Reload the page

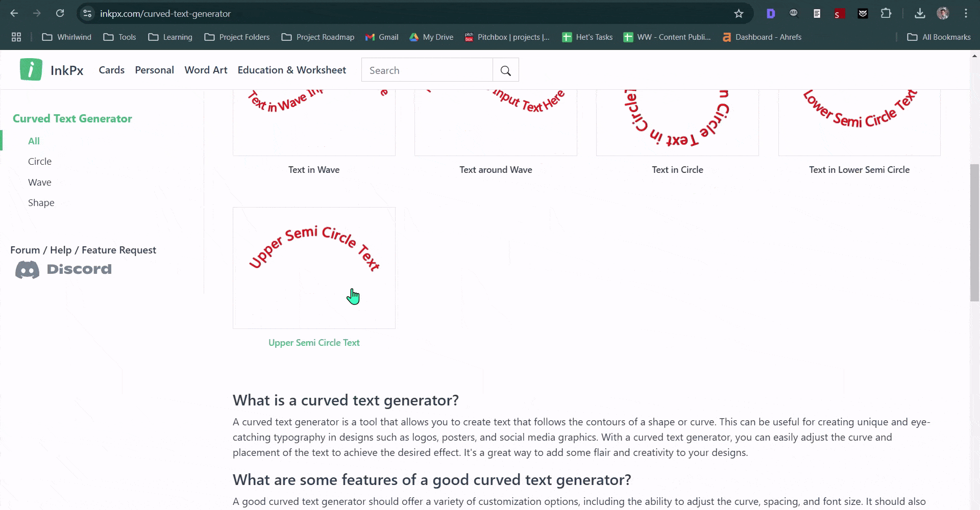[x=60, y=13]
